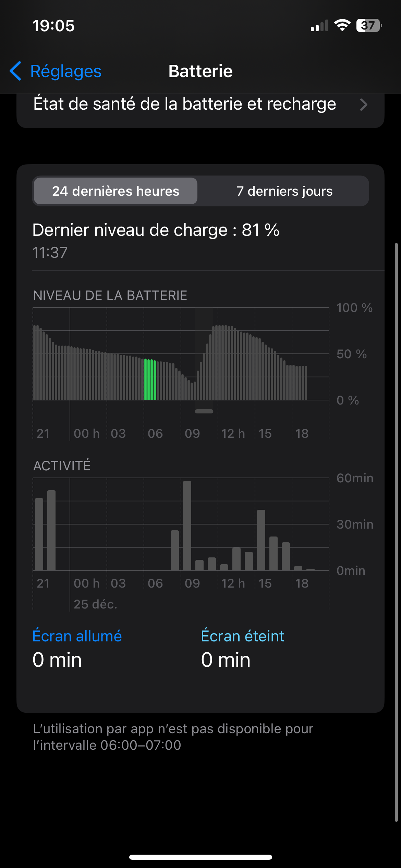Tap the 19:05 clock in status bar

point(53,26)
